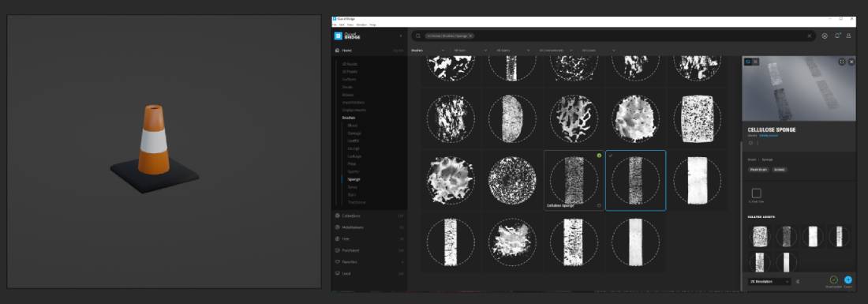
Task: Click the search magnifier icon
Action: coord(418,36)
